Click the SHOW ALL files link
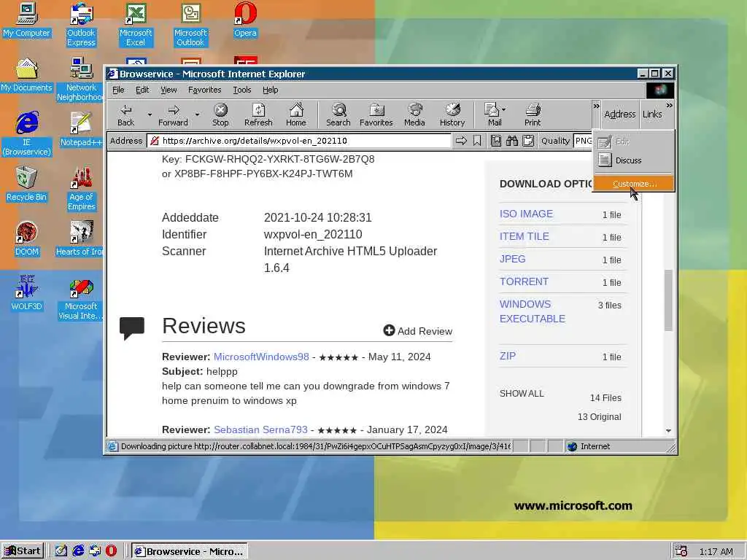This screenshot has width=747, height=560. pos(522,393)
